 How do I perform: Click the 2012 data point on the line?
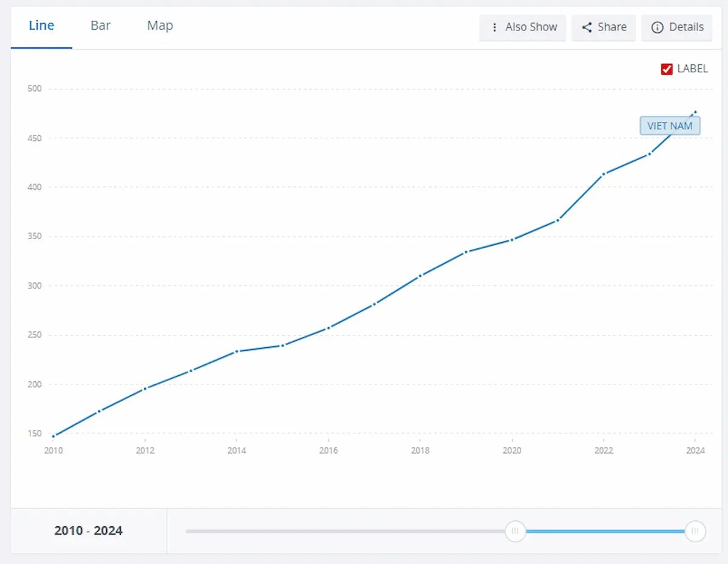point(145,389)
